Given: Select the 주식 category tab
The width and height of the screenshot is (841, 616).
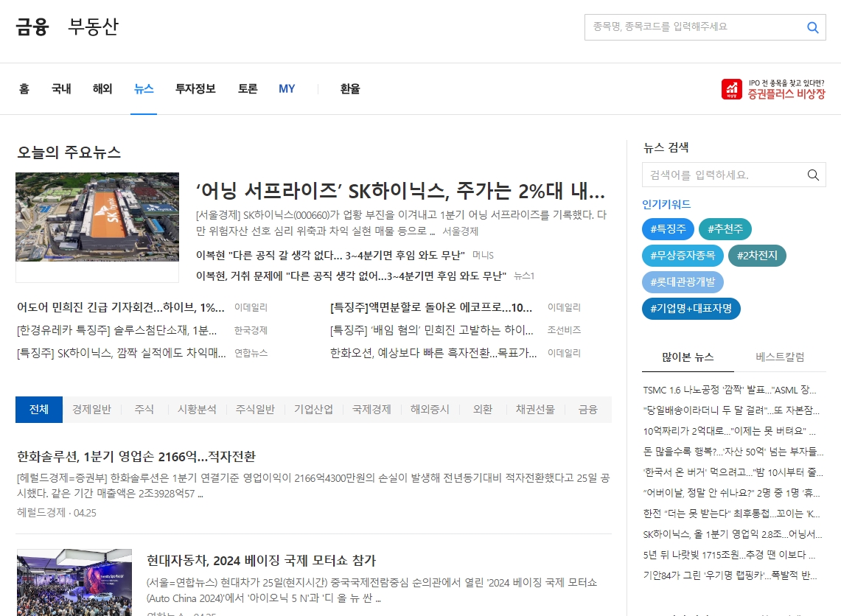Looking at the screenshot, I should pos(144,410).
